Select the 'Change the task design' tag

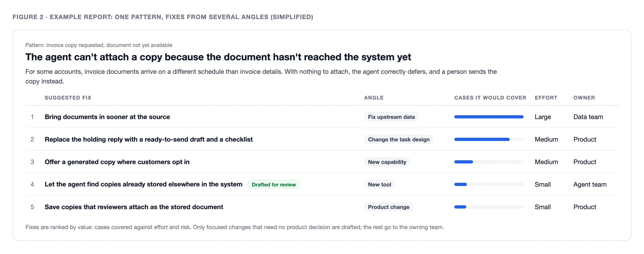[x=398, y=139]
